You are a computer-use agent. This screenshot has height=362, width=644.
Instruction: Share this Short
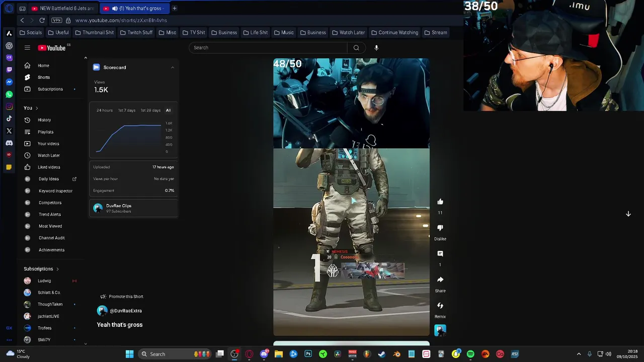[440, 280]
